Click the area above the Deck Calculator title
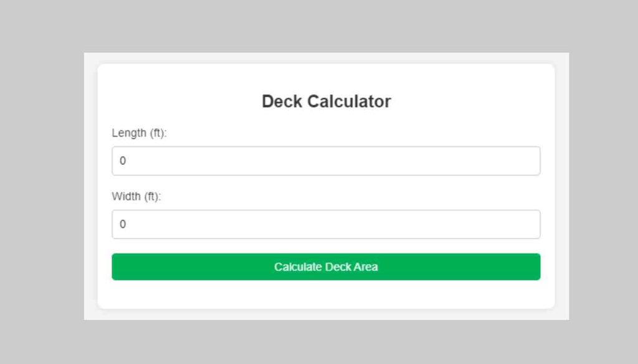The width and height of the screenshot is (638, 364). pyautogui.click(x=326, y=78)
